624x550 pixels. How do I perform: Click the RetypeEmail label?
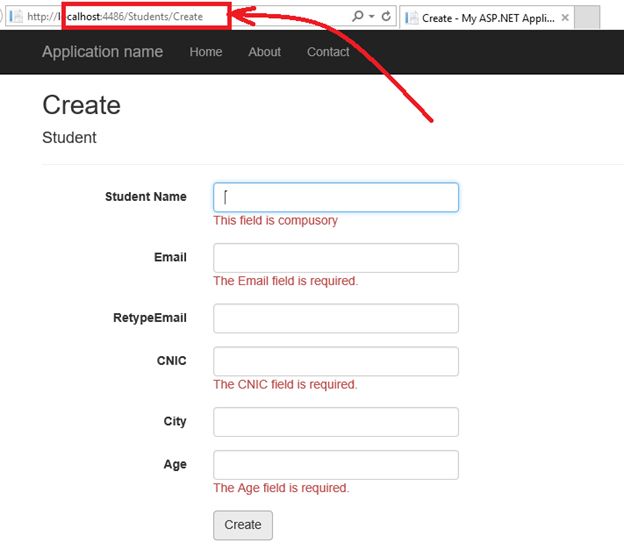[150, 318]
